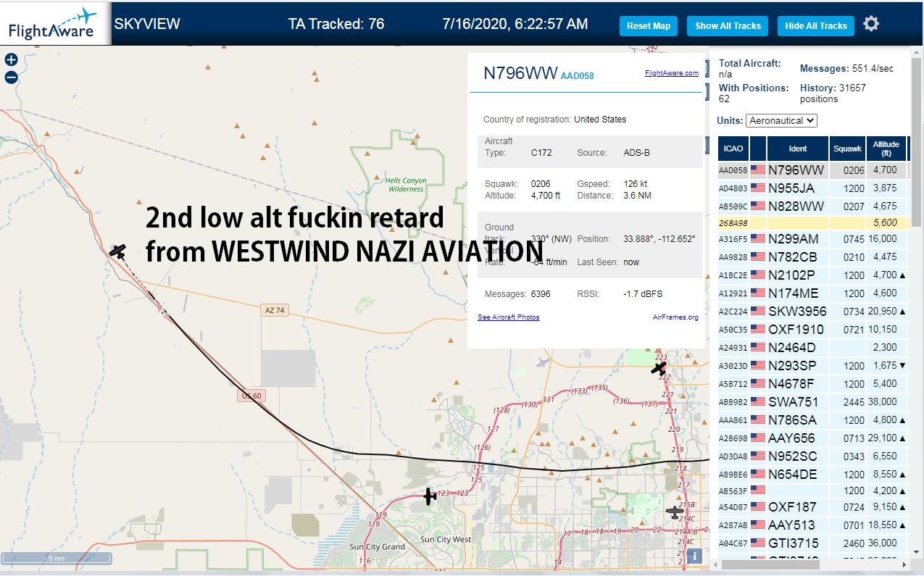Select the N952SC row

(x=812, y=456)
